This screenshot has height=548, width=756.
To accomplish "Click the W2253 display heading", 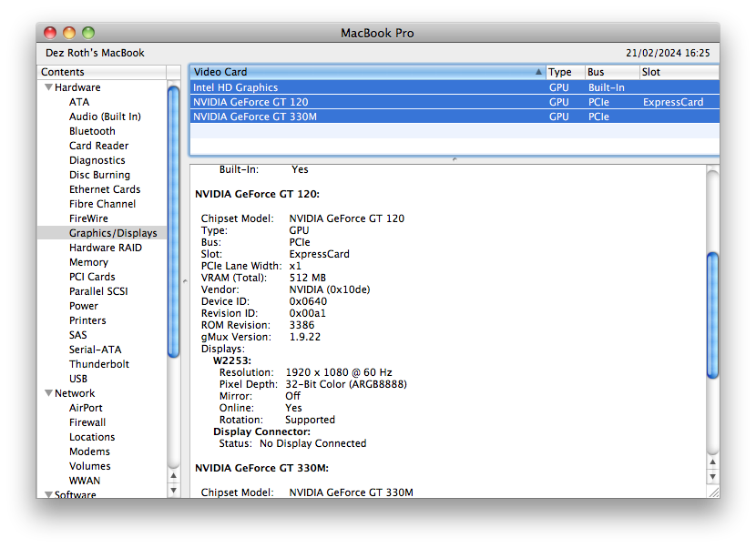I will (232, 360).
